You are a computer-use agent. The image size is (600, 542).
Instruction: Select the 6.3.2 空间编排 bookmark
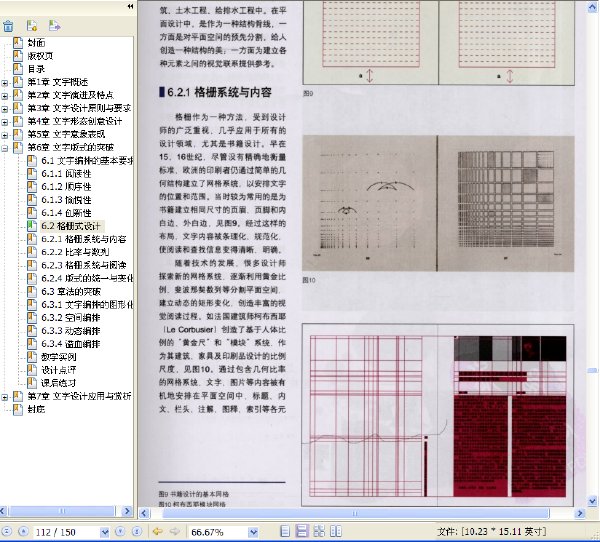(x=71, y=318)
